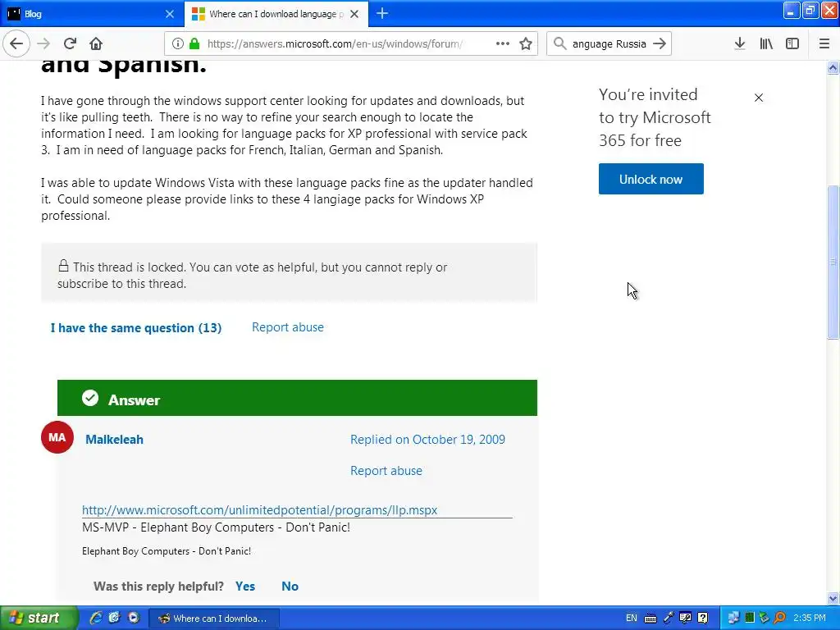Toggle the Firefox sidebar view

tap(792, 44)
